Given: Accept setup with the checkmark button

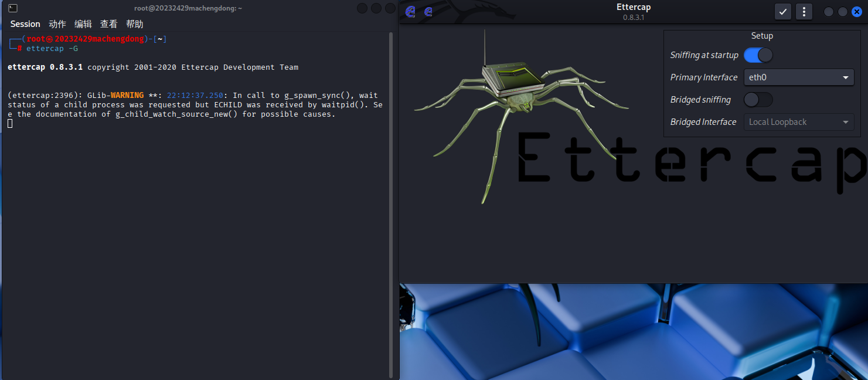Looking at the screenshot, I should (x=782, y=11).
